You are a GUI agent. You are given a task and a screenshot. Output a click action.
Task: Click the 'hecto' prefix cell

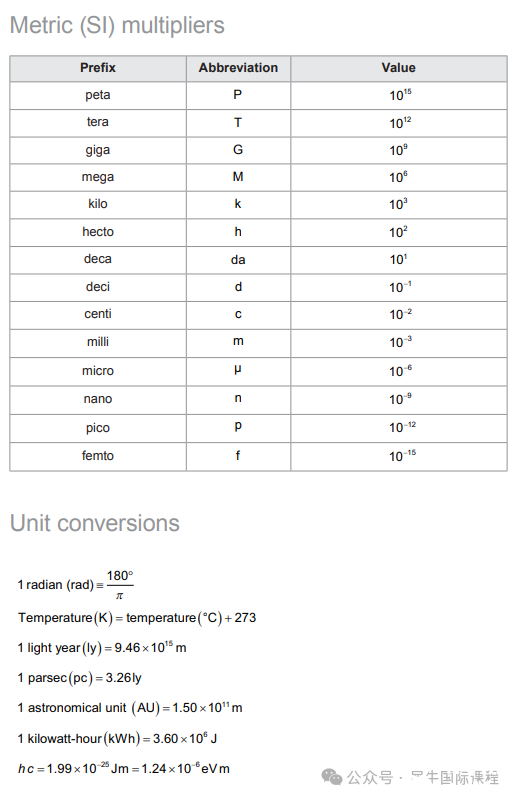(98, 232)
